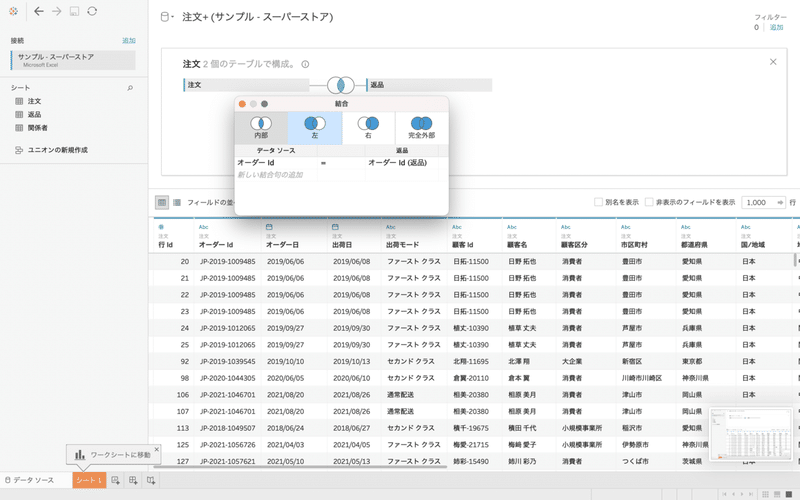Click the Tableau logo icon

13,11
